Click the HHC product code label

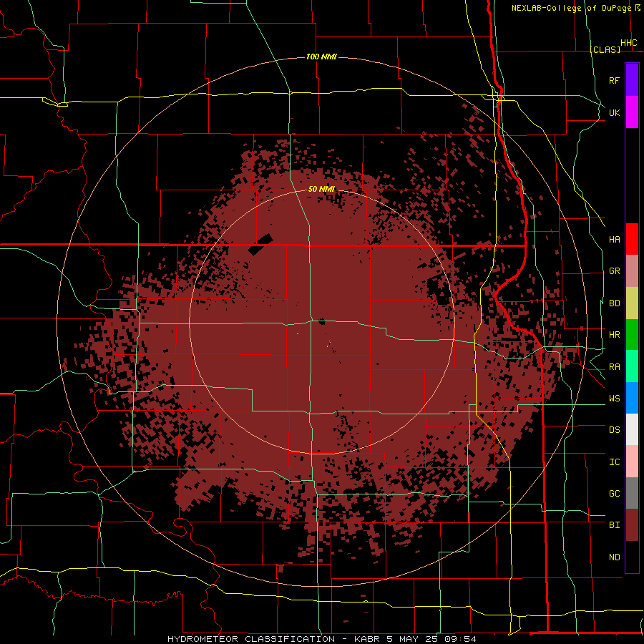pos(628,43)
